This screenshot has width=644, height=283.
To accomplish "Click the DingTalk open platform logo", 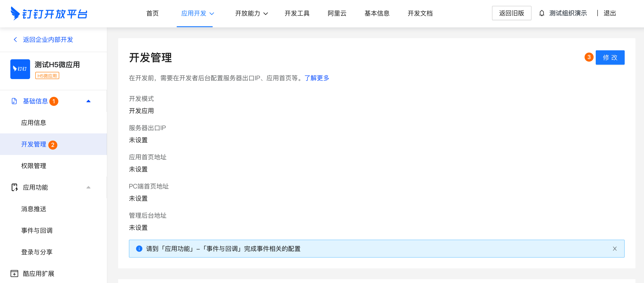I will 49,13.
